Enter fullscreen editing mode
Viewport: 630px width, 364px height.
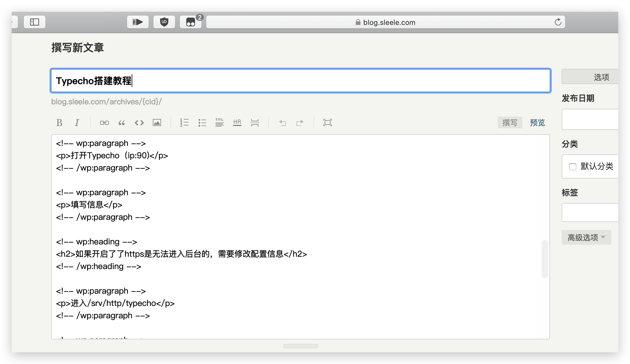(327, 123)
